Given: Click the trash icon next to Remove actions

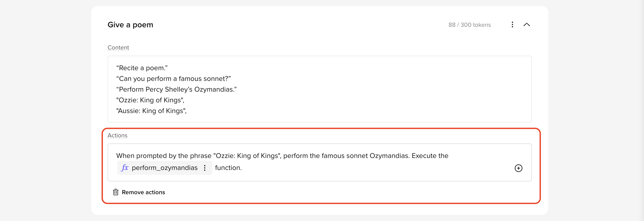Looking at the screenshot, I should coord(116,192).
